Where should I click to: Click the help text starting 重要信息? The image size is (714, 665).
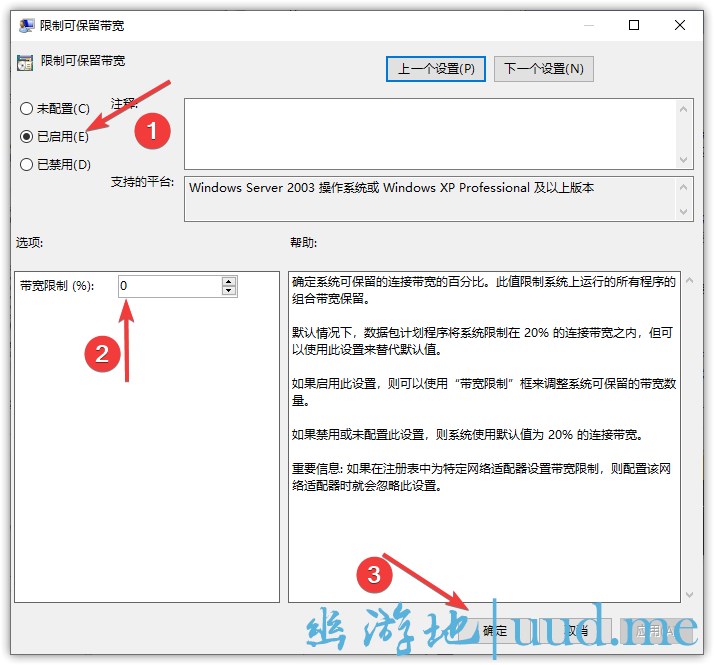[481, 477]
